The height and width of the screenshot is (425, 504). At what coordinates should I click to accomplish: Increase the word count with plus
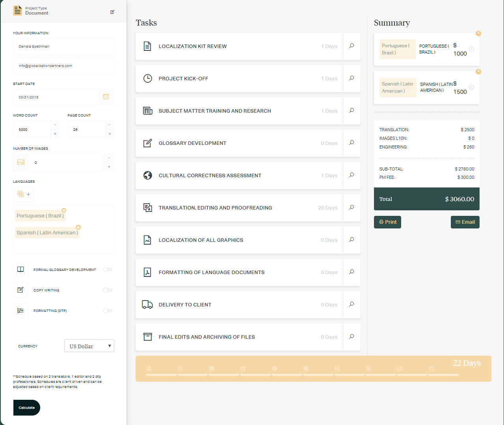[x=55, y=134]
